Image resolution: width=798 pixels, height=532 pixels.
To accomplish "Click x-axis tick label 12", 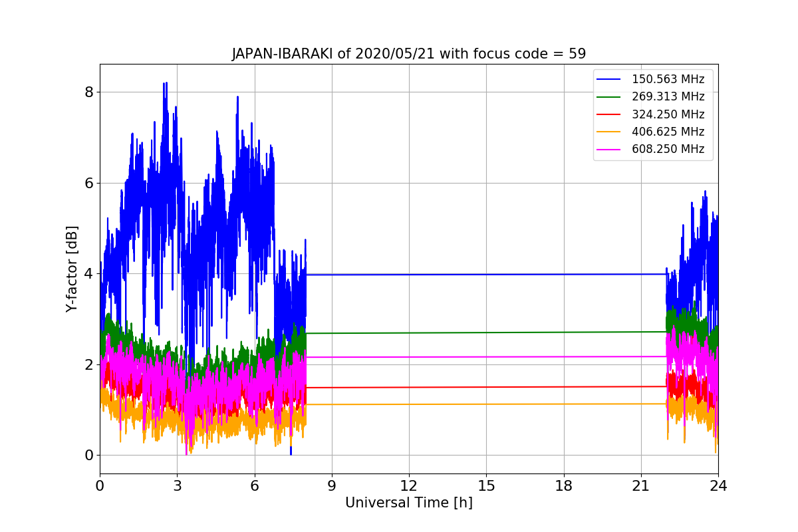I will click(x=409, y=485).
